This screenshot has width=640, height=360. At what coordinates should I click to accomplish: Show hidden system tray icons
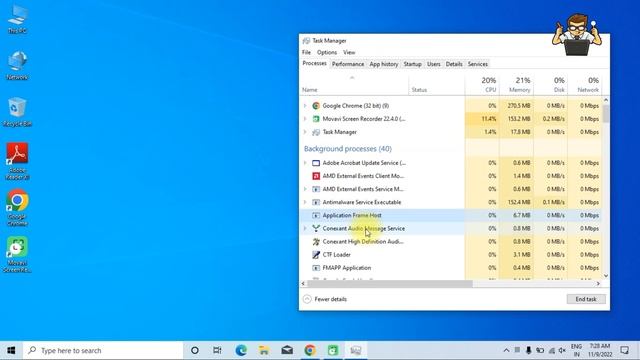pyautogui.click(x=506, y=350)
